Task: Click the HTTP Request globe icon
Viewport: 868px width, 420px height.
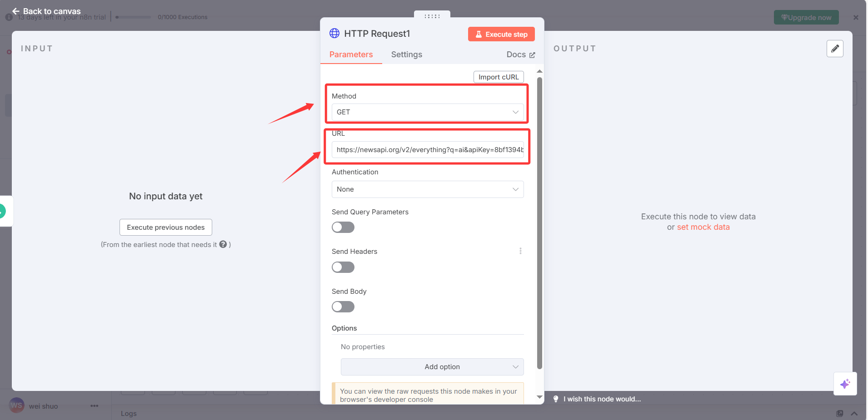Action: pos(334,33)
